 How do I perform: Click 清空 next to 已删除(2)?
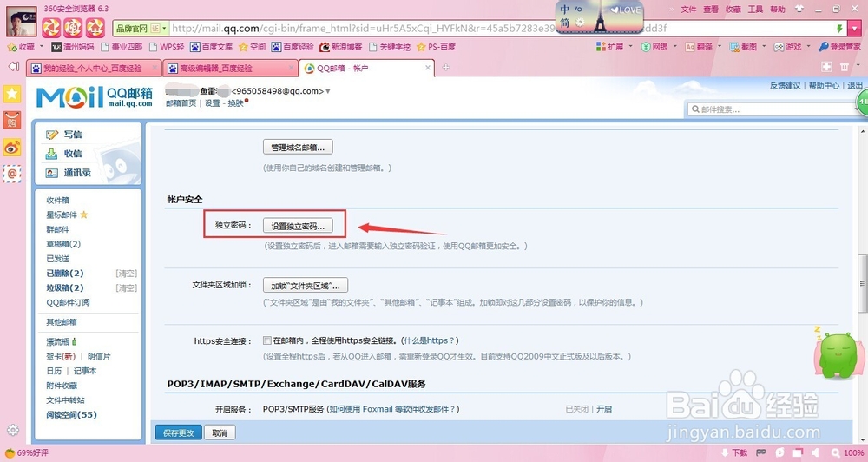(x=126, y=273)
